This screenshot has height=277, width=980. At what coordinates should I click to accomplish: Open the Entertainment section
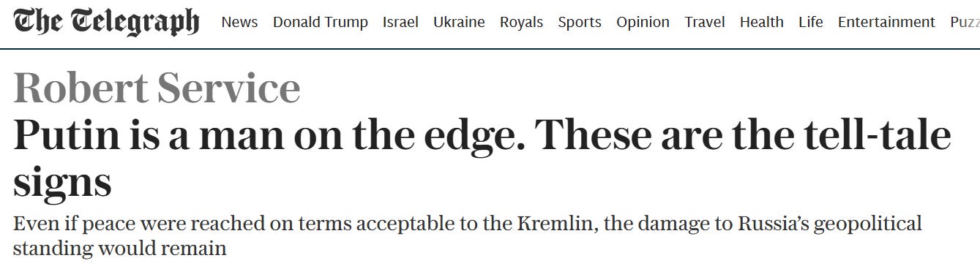pos(886,22)
